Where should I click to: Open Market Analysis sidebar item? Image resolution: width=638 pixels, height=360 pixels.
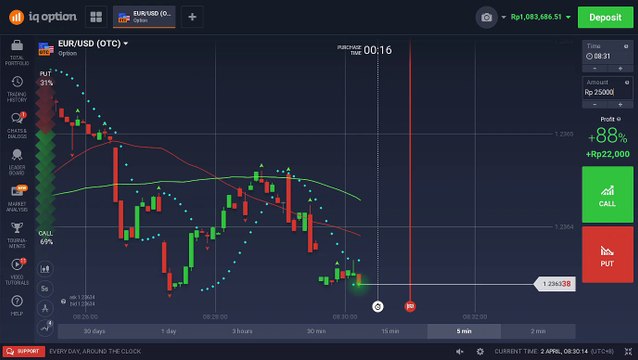pos(17,199)
